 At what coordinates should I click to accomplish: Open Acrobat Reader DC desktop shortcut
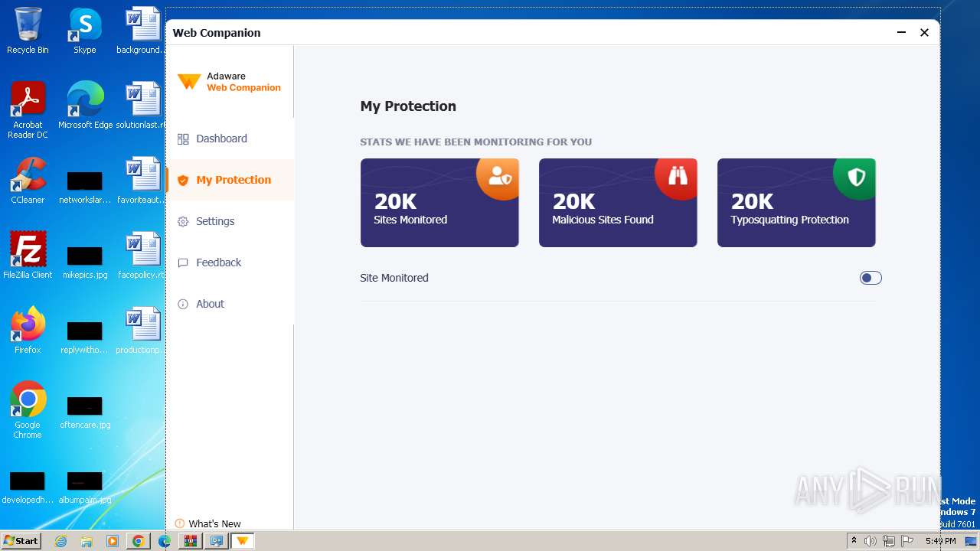28,110
